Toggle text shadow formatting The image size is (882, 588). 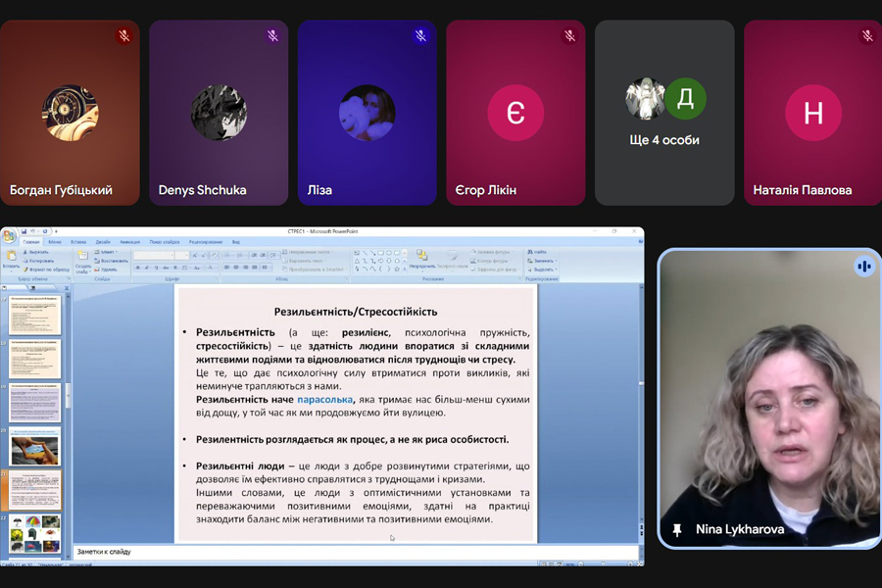(x=175, y=268)
